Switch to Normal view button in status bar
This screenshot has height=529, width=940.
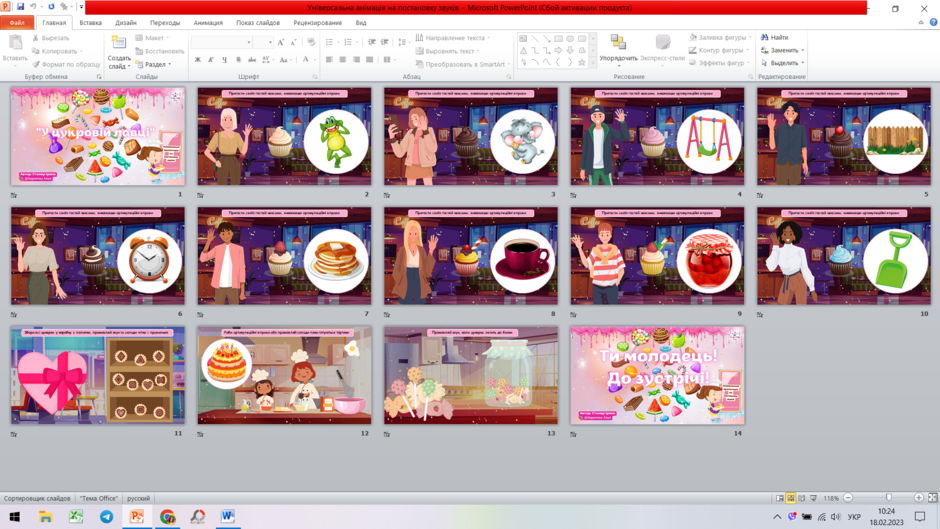pos(779,498)
